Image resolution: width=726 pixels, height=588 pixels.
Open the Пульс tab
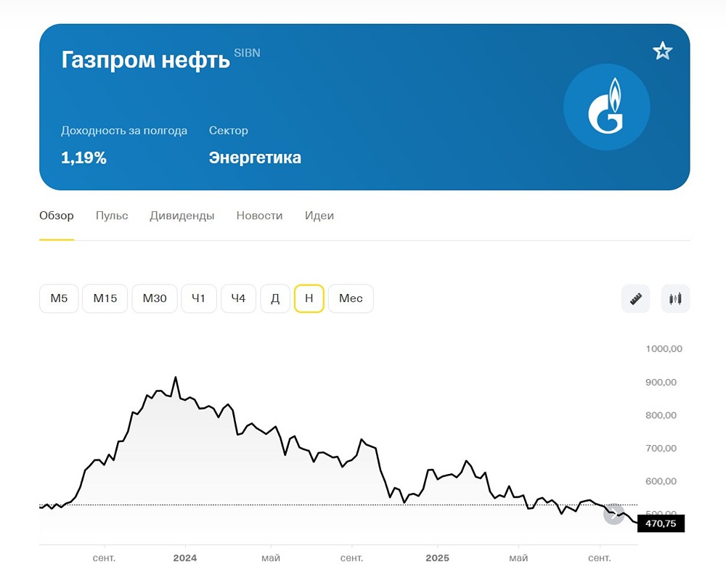pos(111,216)
